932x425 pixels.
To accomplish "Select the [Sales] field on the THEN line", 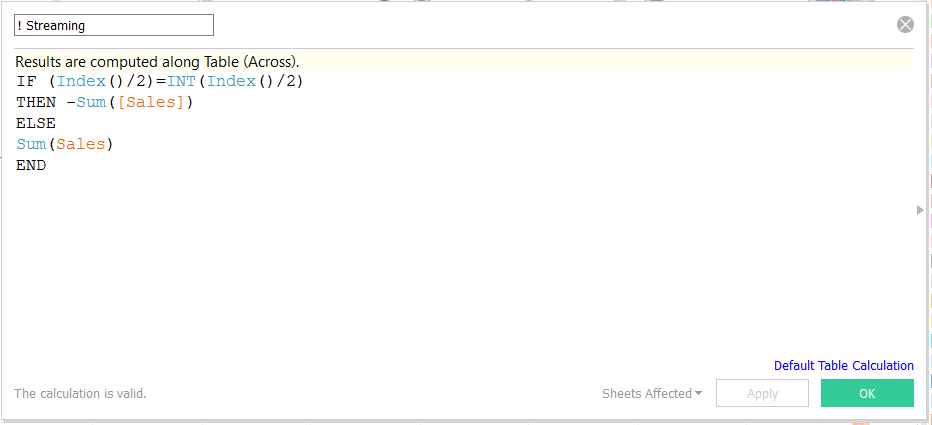I will pyautogui.click(x=150, y=103).
